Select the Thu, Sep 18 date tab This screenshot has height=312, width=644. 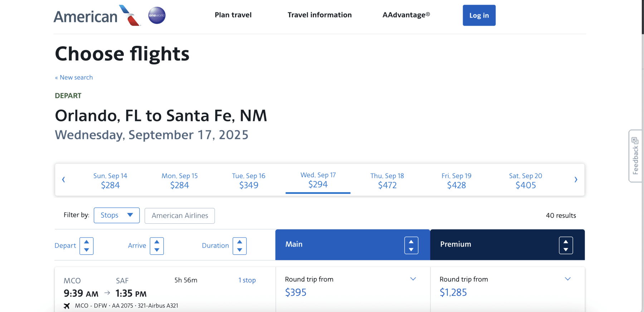(x=387, y=180)
